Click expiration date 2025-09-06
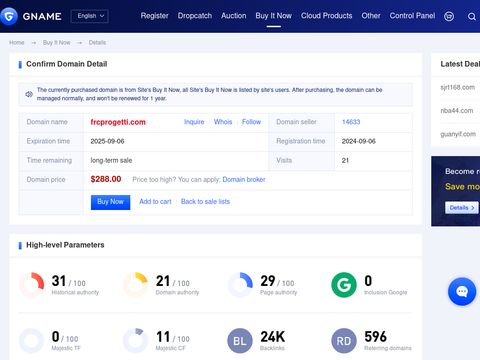Viewport: 480px width, 360px height. point(107,141)
